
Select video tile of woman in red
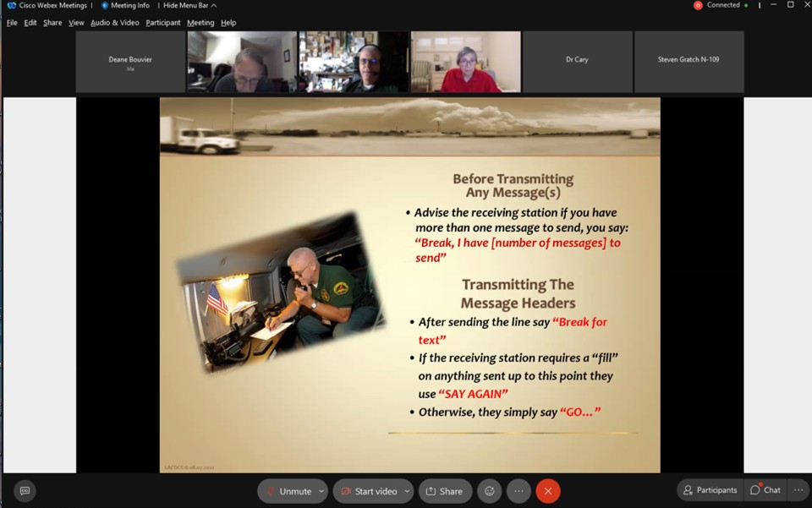point(465,62)
